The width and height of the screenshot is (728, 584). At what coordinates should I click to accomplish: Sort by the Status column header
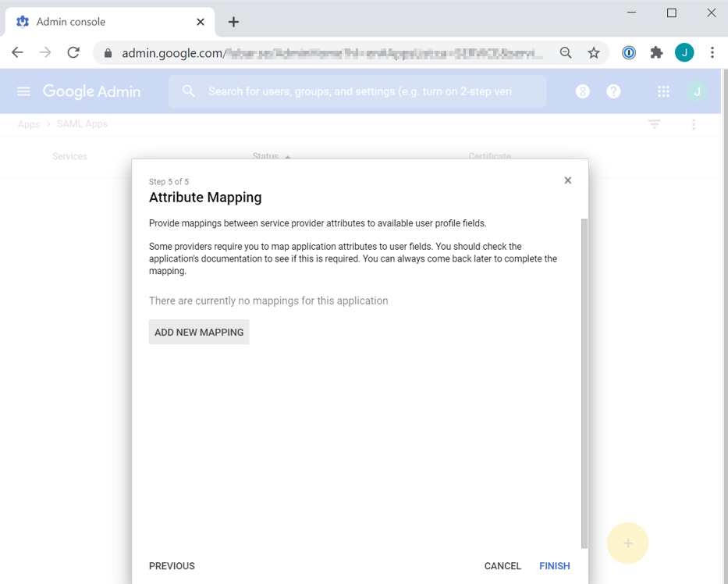coord(266,156)
